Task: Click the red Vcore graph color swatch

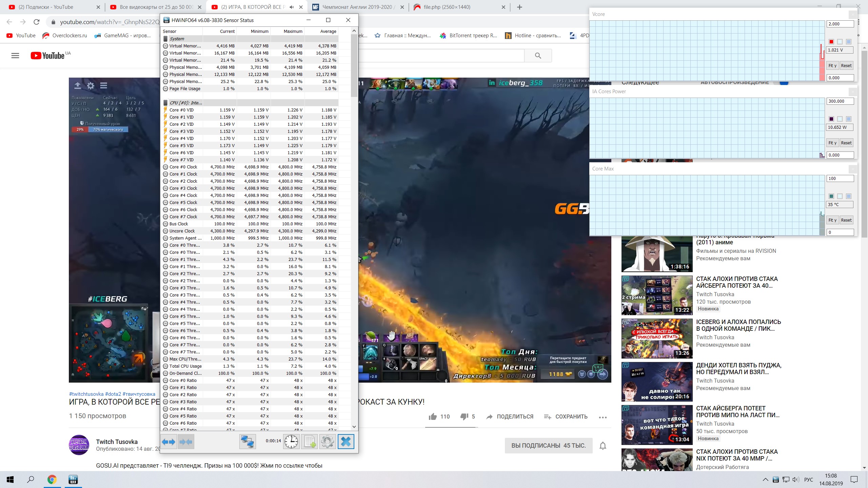Action: [831, 42]
